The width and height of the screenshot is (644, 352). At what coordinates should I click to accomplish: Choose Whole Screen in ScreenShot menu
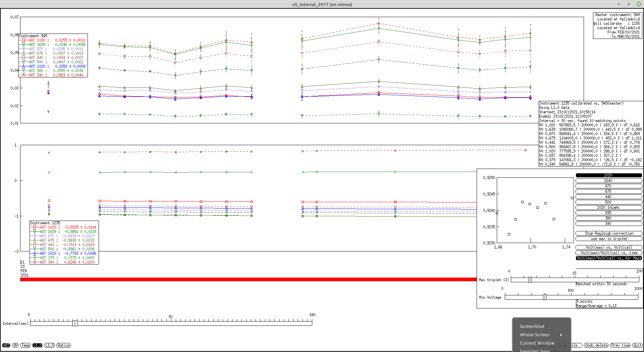(x=535, y=335)
